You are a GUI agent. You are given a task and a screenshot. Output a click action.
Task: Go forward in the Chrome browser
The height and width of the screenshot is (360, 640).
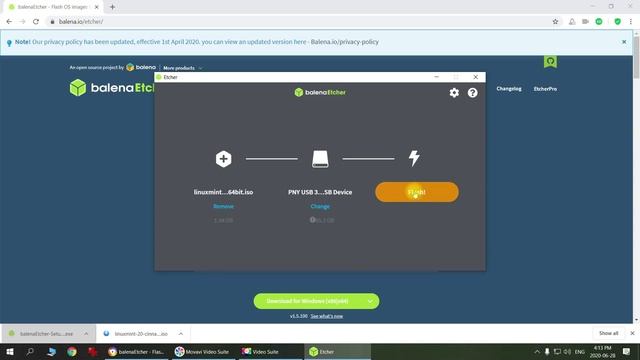pyautogui.click(x=22, y=22)
